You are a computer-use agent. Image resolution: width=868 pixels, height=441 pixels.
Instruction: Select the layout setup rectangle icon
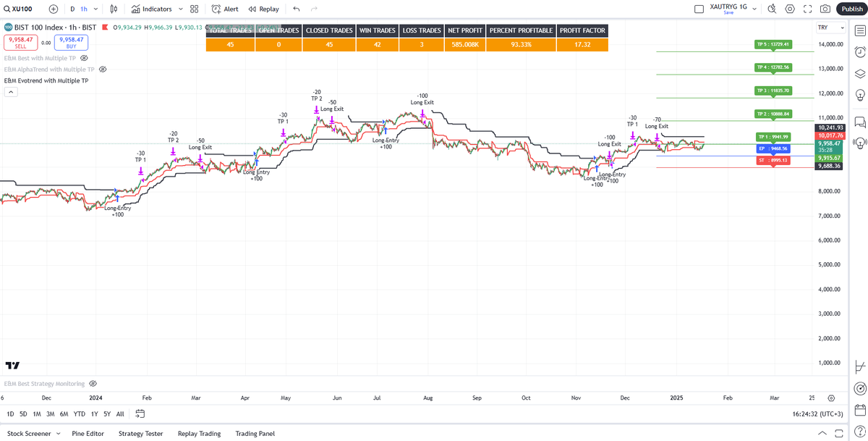[x=699, y=9]
